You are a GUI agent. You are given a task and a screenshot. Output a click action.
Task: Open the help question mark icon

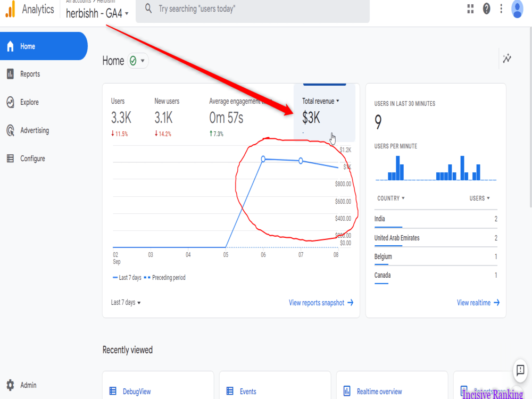(x=487, y=9)
